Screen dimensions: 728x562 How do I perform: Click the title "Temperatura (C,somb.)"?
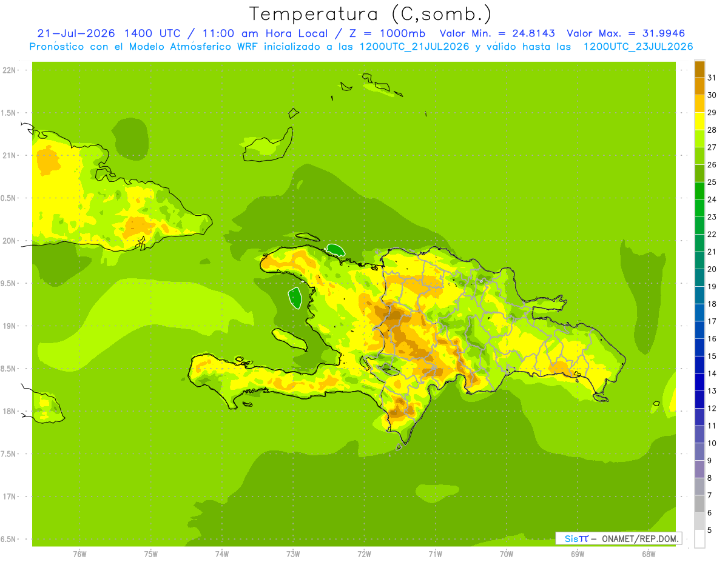coord(371,13)
